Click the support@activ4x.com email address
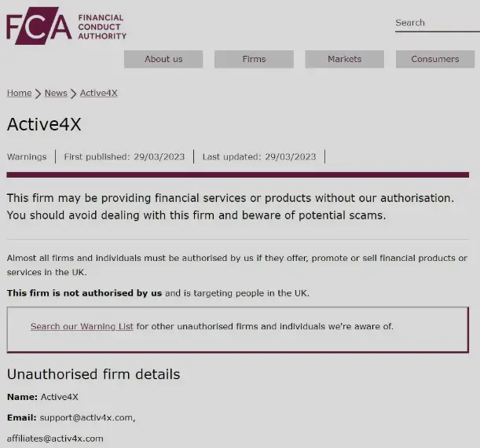The height and width of the screenshot is (448, 480). click(x=86, y=417)
